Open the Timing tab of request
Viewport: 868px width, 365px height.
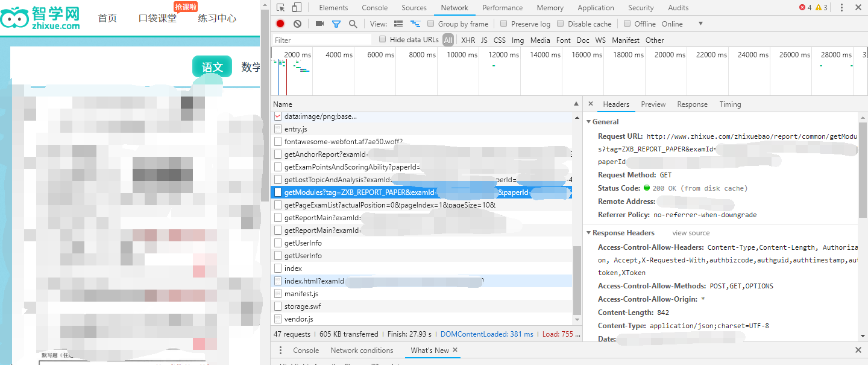coord(730,104)
